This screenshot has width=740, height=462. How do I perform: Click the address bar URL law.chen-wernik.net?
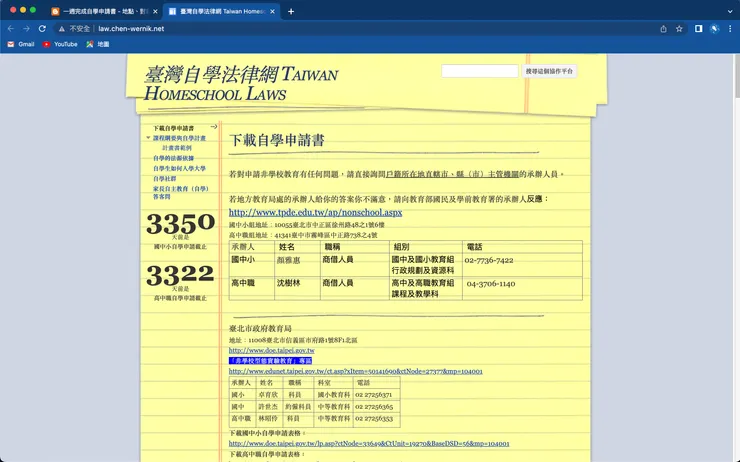[x=131, y=29]
